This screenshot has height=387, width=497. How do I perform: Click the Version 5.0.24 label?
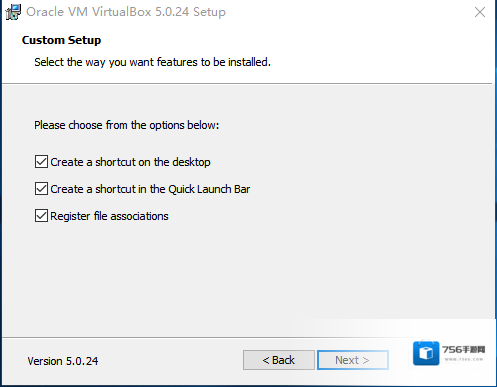pos(63,361)
